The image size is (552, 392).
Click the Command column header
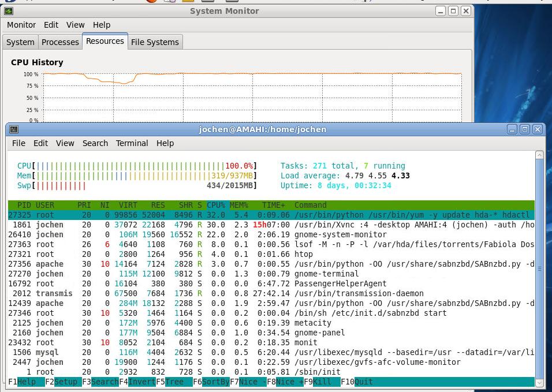311,205
